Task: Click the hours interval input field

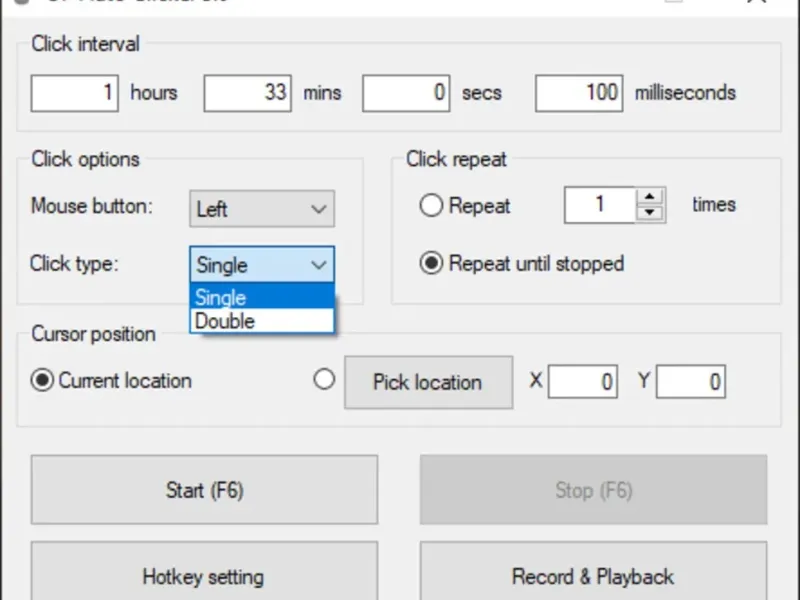Action: [x=75, y=93]
